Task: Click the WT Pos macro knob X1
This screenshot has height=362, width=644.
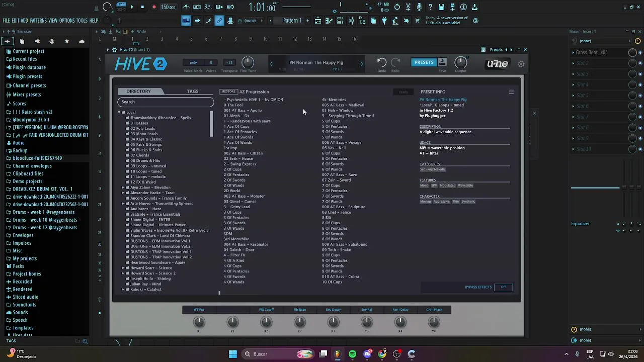Action: [199, 321]
